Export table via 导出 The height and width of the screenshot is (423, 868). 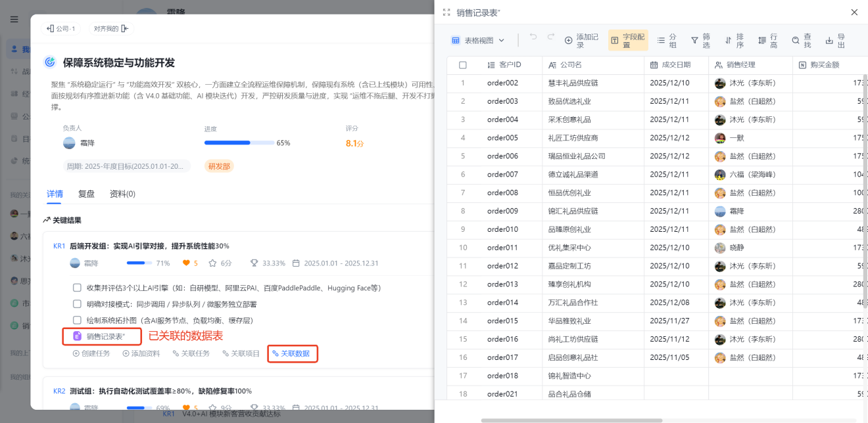tap(835, 40)
